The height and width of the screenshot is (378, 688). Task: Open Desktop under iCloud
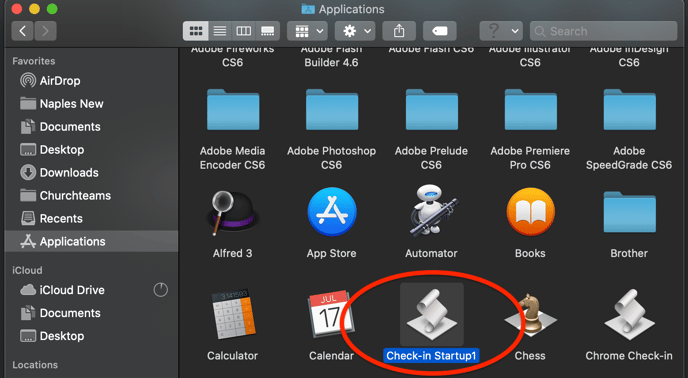[x=91, y=336]
